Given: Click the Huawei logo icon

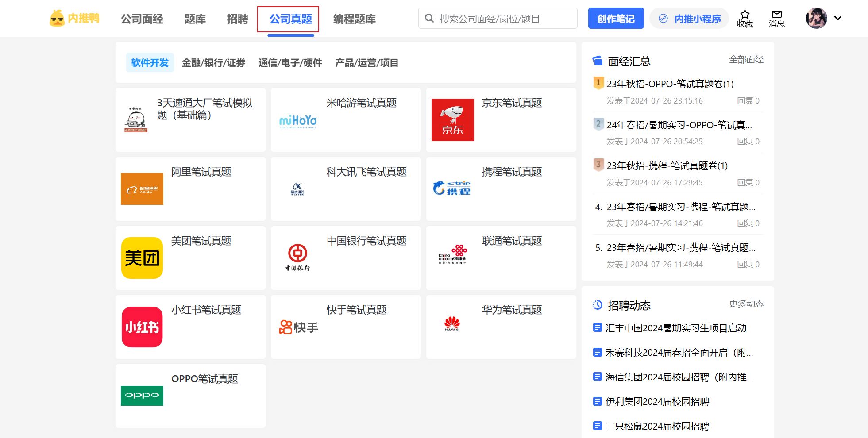Looking at the screenshot, I should (452, 324).
